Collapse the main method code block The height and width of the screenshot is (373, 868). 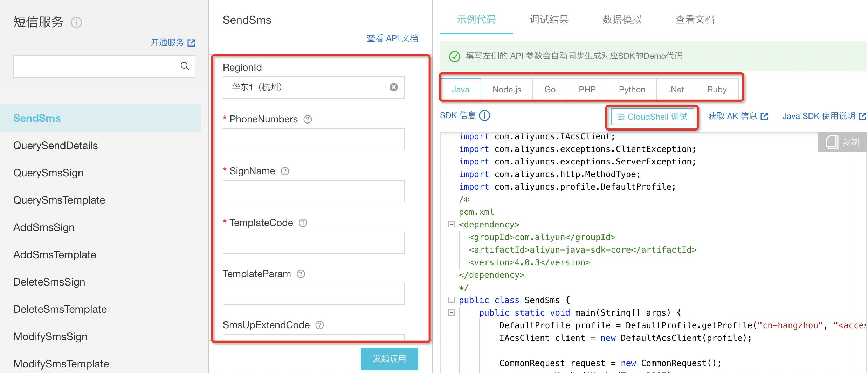click(x=452, y=312)
